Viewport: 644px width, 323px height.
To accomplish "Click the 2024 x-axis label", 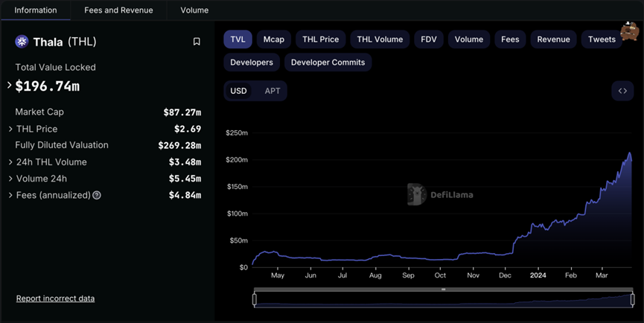I will 538,275.
